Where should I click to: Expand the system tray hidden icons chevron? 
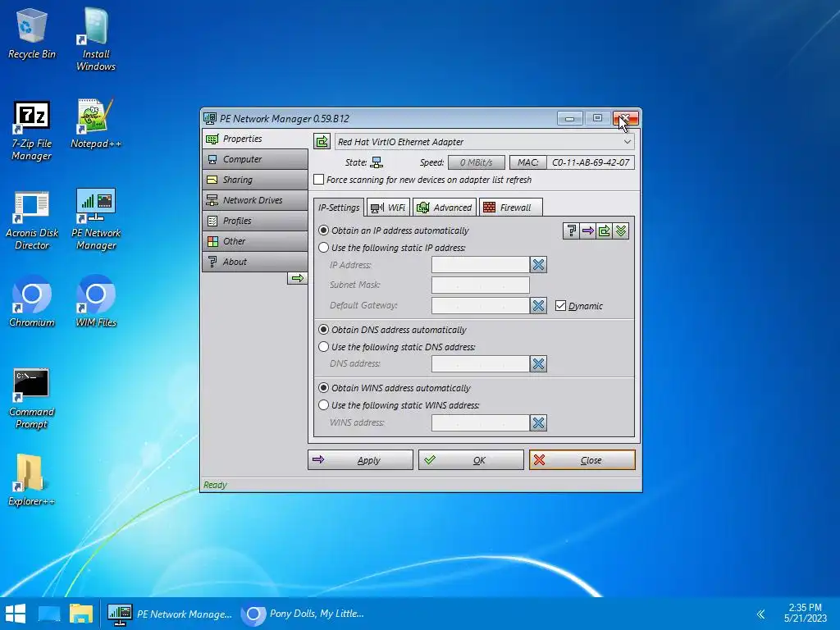pos(760,614)
